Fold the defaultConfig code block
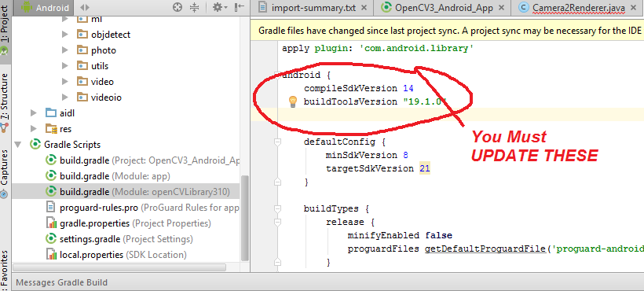Image resolution: width=644 pixels, height=291 pixels. tap(278, 142)
